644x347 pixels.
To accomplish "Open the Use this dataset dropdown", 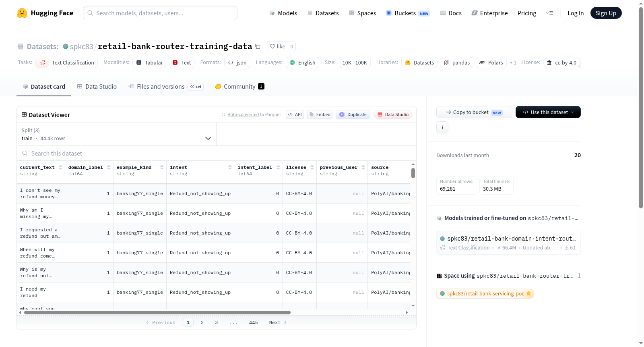I will 548,112.
